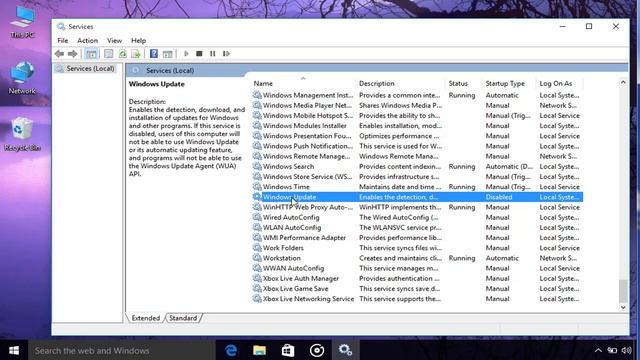Open the Action menu

pyautogui.click(x=87, y=40)
